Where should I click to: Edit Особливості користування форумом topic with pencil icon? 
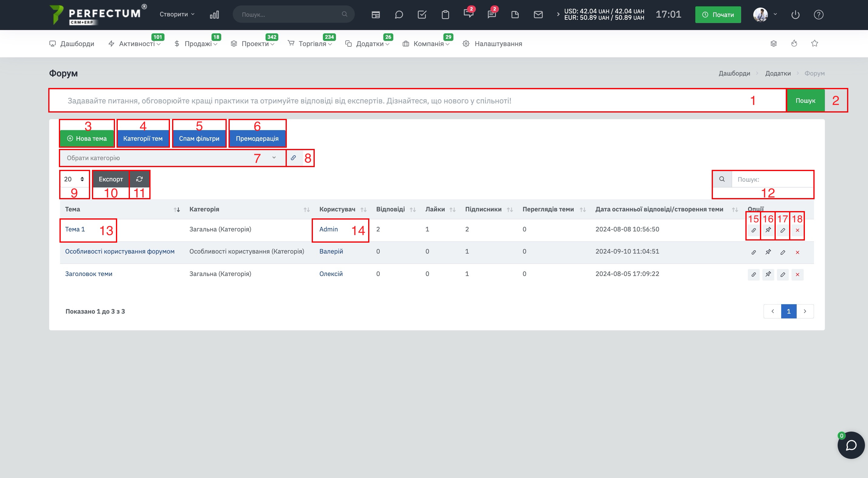click(x=783, y=252)
